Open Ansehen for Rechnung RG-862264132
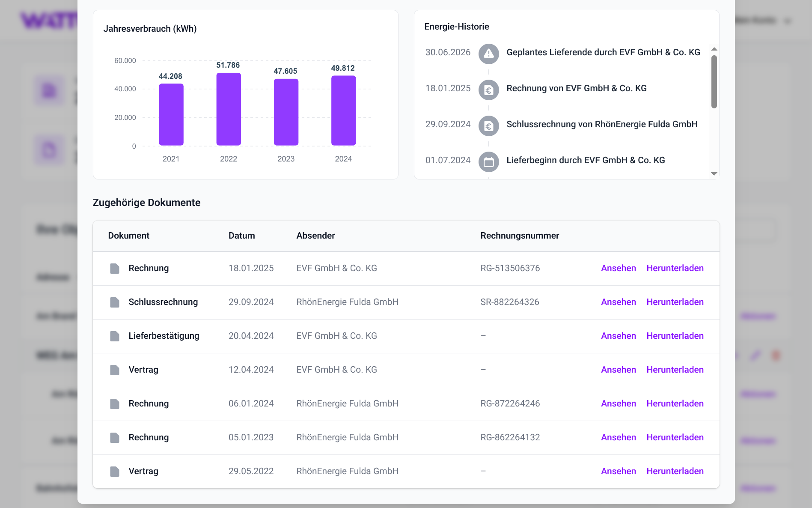Image resolution: width=812 pixels, height=508 pixels. tap(618, 437)
